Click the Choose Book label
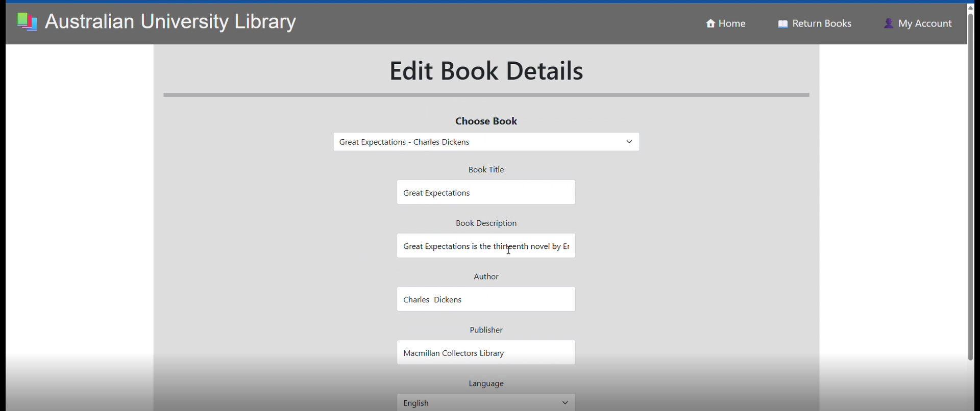 pos(486,121)
